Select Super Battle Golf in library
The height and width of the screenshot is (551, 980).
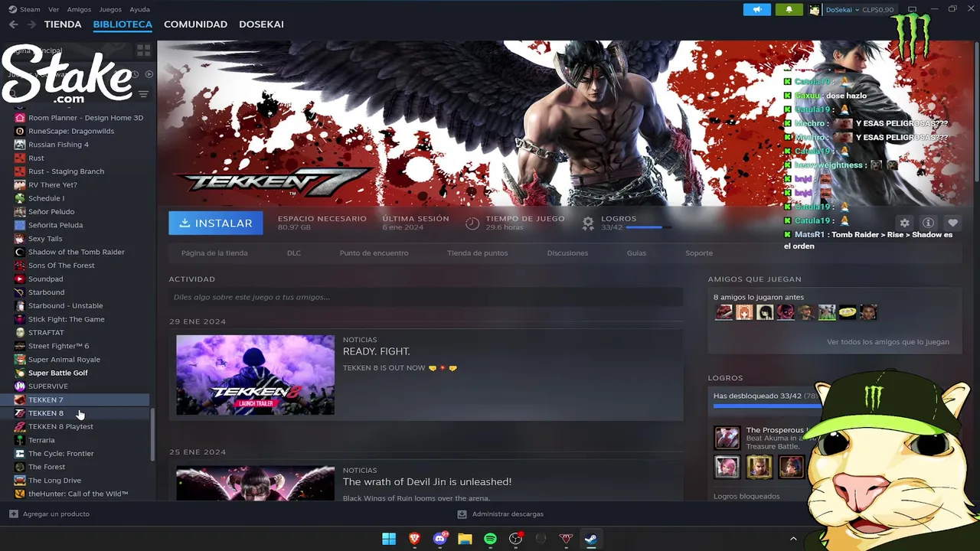point(75,373)
